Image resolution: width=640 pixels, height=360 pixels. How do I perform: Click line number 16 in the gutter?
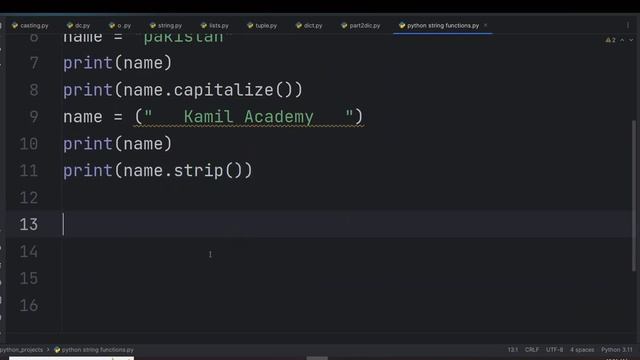coord(29,306)
